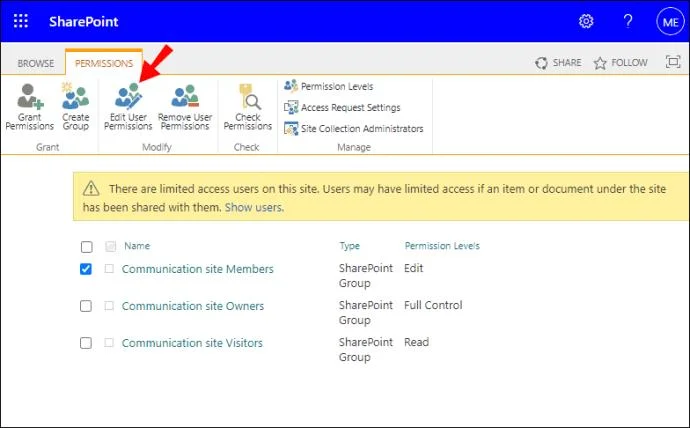Viewport: 690px width, 428px height.
Task: Click the Full Control permission text
Action: (x=433, y=305)
